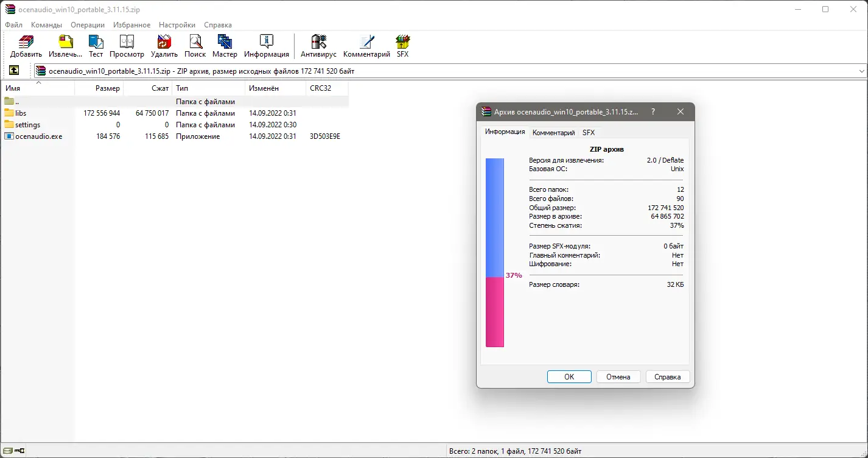Open the address bar path dropdown
868x458 pixels.
tap(861, 71)
